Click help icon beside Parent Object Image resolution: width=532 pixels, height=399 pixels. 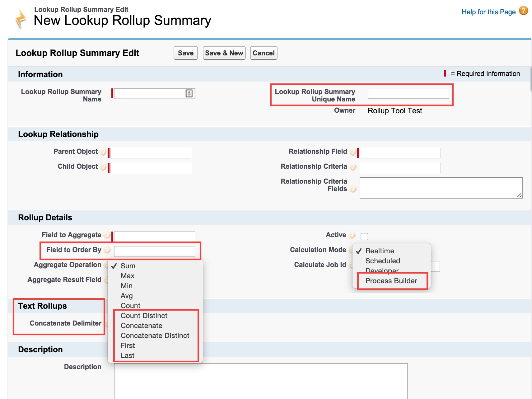pyautogui.click(x=103, y=152)
